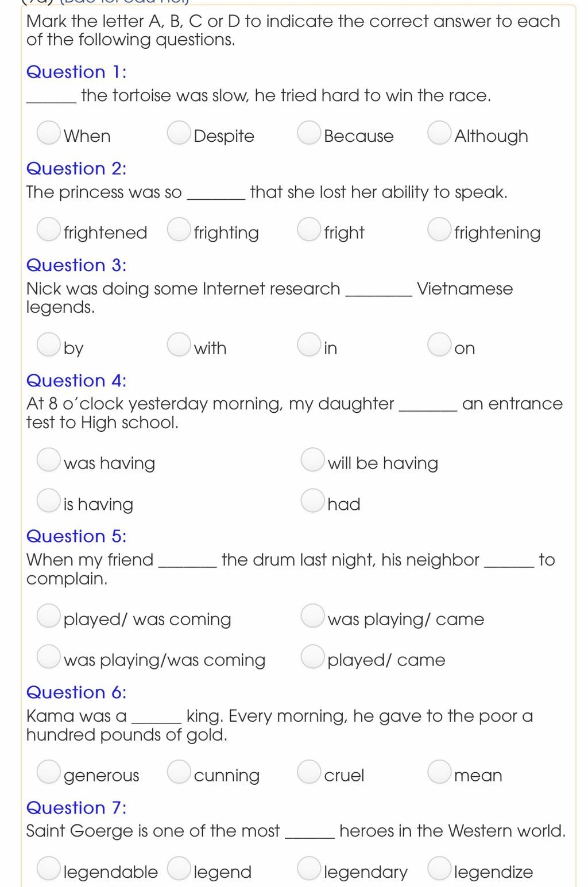Select 'generous' for Question 6
This screenshot has width=588, height=887.
(x=49, y=772)
